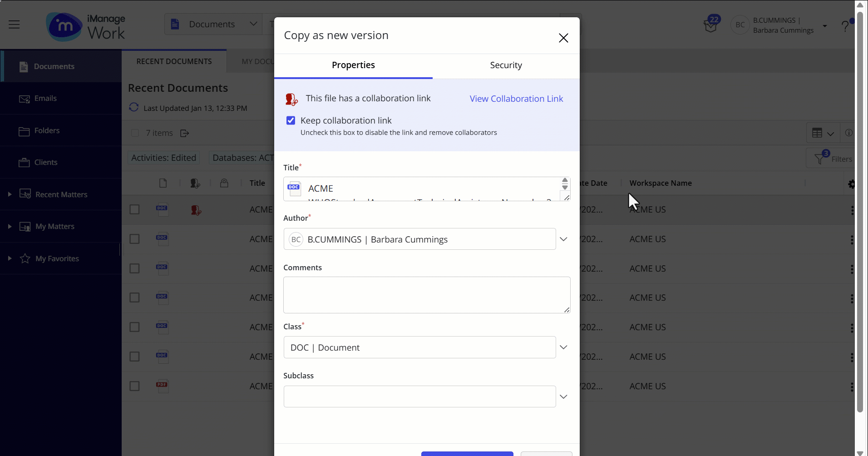
Task: Open the Author dropdown for Barbara Cummings
Action: pos(563,239)
